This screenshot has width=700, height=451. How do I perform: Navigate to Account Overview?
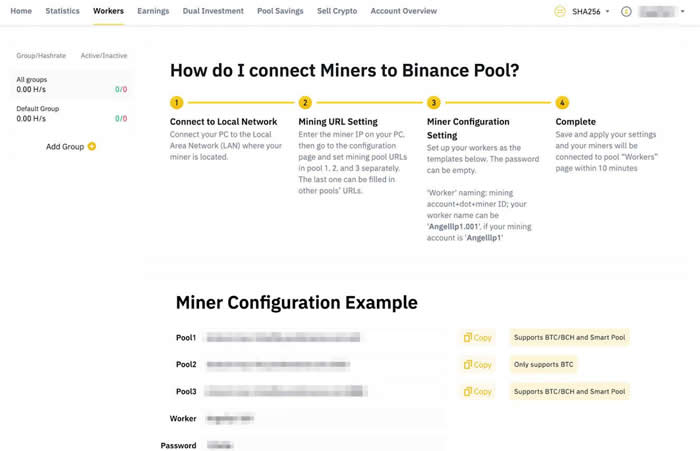pos(403,11)
